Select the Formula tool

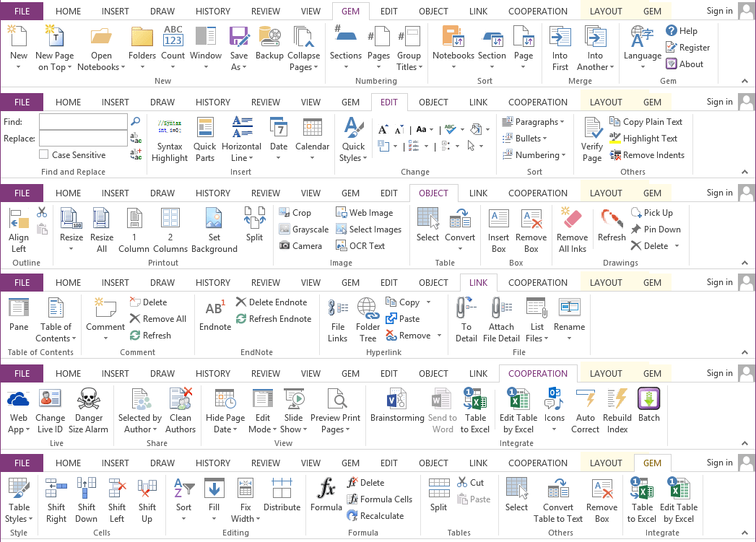326,498
